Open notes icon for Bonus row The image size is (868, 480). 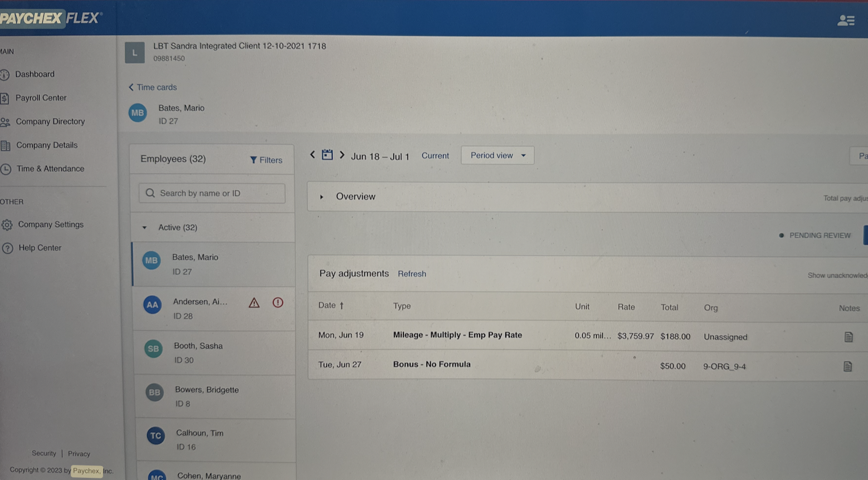[847, 366]
